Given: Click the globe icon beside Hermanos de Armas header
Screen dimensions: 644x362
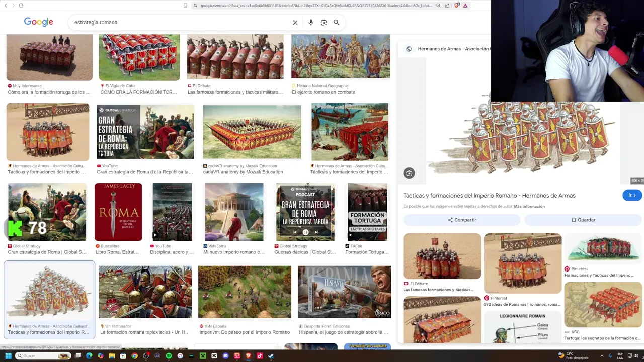Looking at the screenshot, I should [x=409, y=49].
